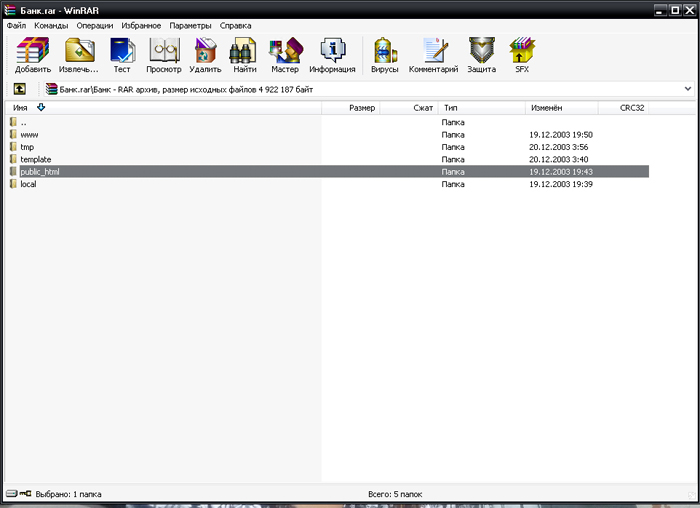Click the Извлечь (Extract) toolbar icon
Viewport: 700px width, 508px height.
79,55
